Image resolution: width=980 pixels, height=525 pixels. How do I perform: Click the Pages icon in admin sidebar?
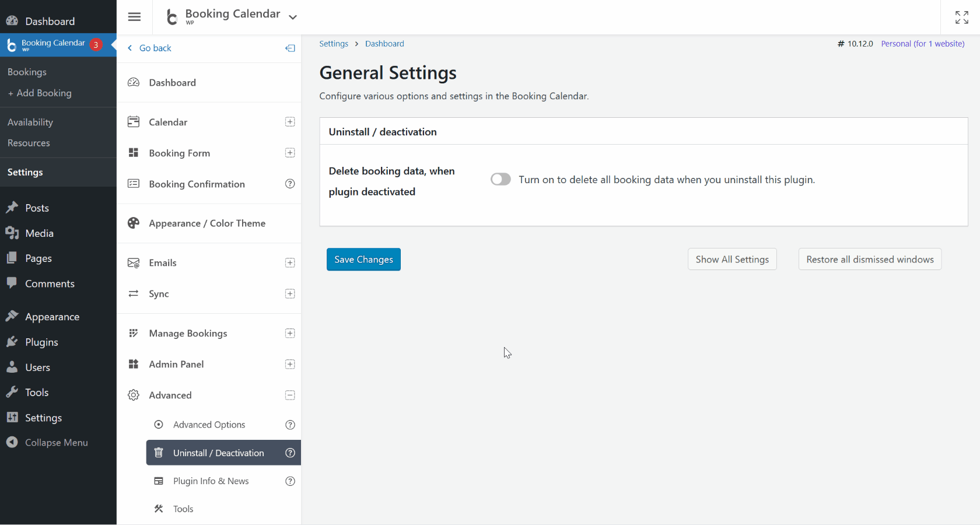pos(12,258)
